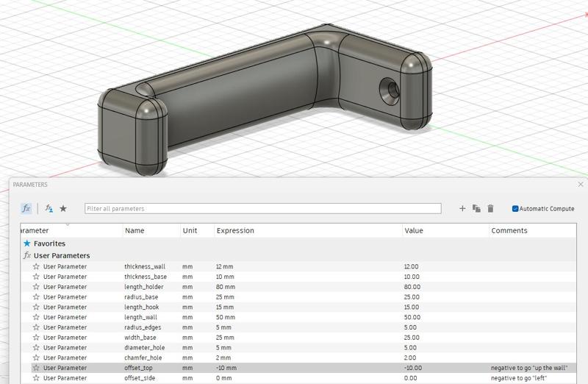The width and height of the screenshot is (588, 384).
Task: Close the Parameters dialog
Action: pyautogui.click(x=581, y=185)
